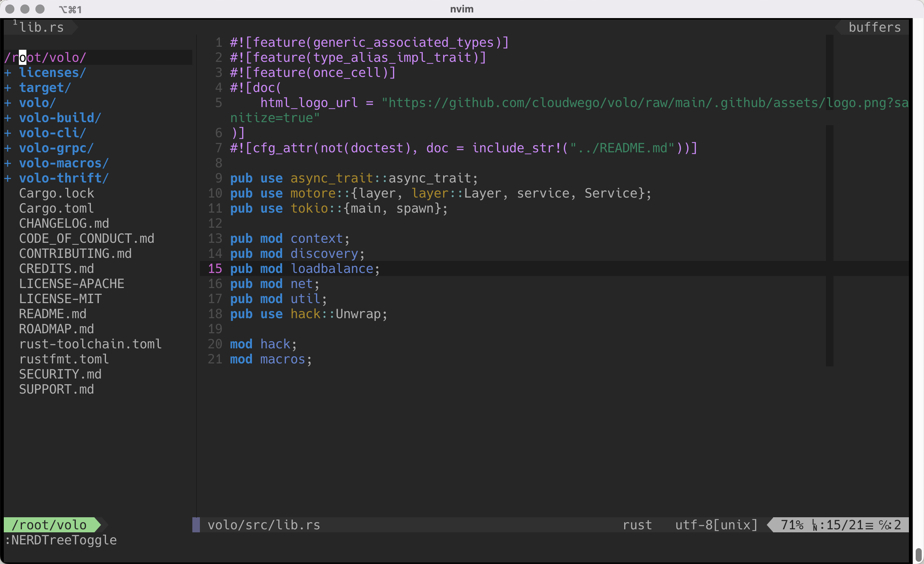924x564 pixels.
Task: Expand the licenses/ directory plus marker
Action: [8, 72]
